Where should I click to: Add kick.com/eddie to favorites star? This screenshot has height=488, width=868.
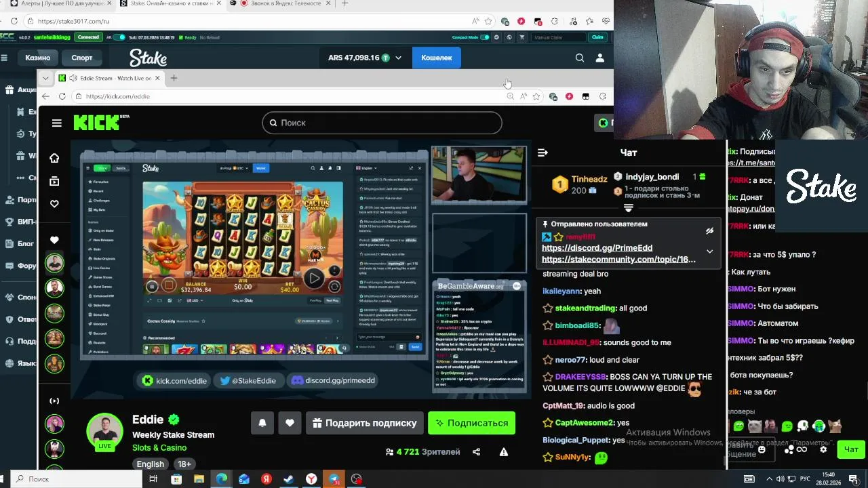tap(536, 96)
